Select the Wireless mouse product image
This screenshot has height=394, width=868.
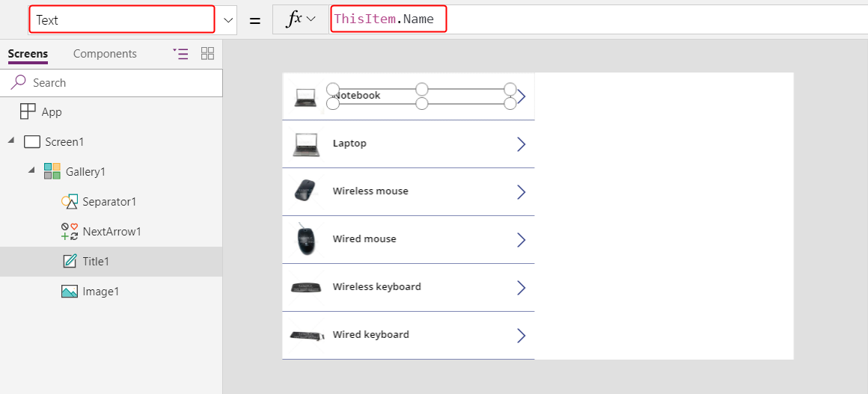click(305, 191)
